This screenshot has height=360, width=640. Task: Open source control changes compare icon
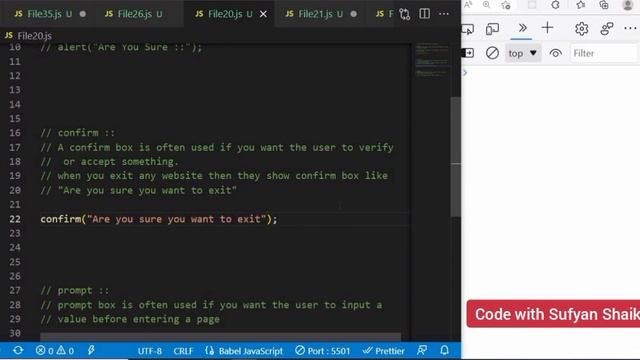click(x=404, y=14)
